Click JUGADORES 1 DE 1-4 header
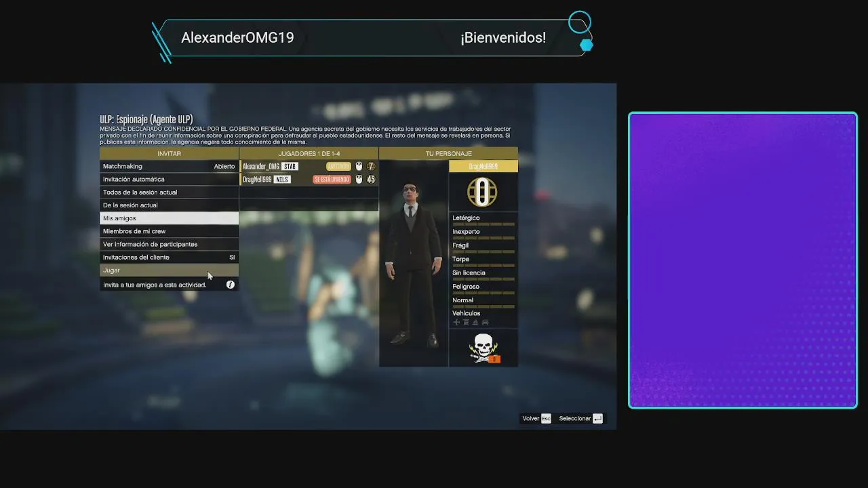Image resolution: width=868 pixels, height=488 pixels. [309, 154]
